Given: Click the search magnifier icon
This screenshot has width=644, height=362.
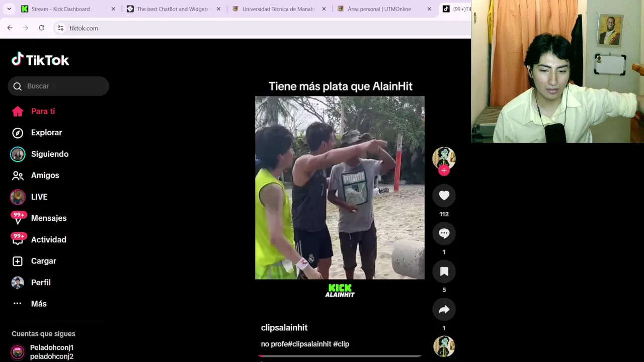Looking at the screenshot, I should [x=18, y=86].
